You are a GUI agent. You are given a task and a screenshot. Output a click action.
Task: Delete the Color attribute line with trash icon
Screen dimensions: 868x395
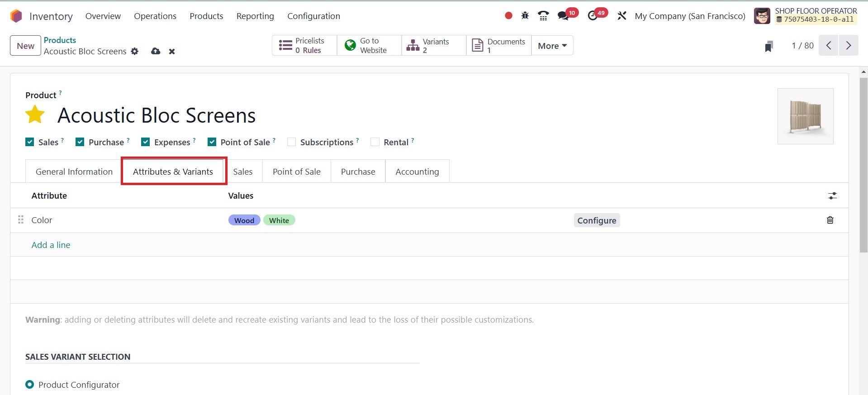[830, 220]
